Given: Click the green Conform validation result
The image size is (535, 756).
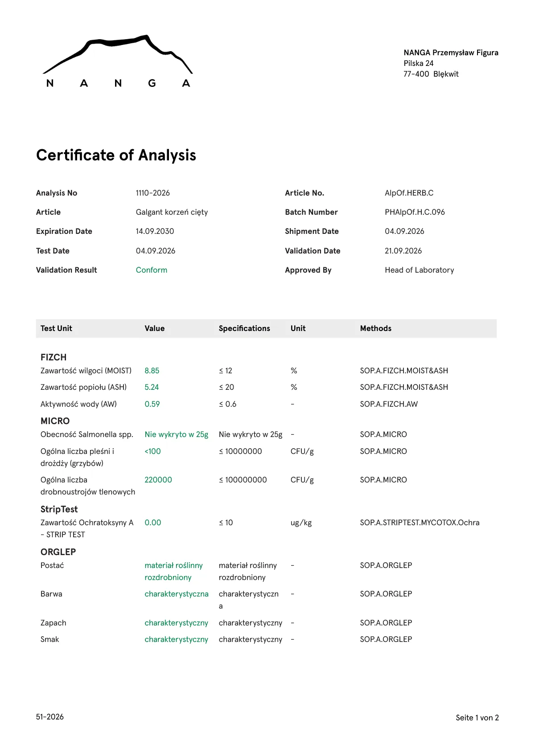Looking at the screenshot, I should click(151, 270).
